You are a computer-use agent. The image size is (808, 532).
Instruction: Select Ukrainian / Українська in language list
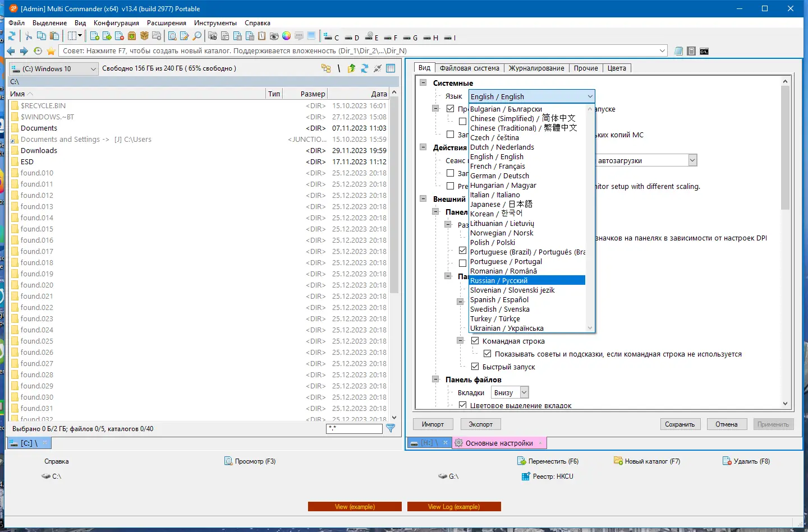pyautogui.click(x=527, y=328)
